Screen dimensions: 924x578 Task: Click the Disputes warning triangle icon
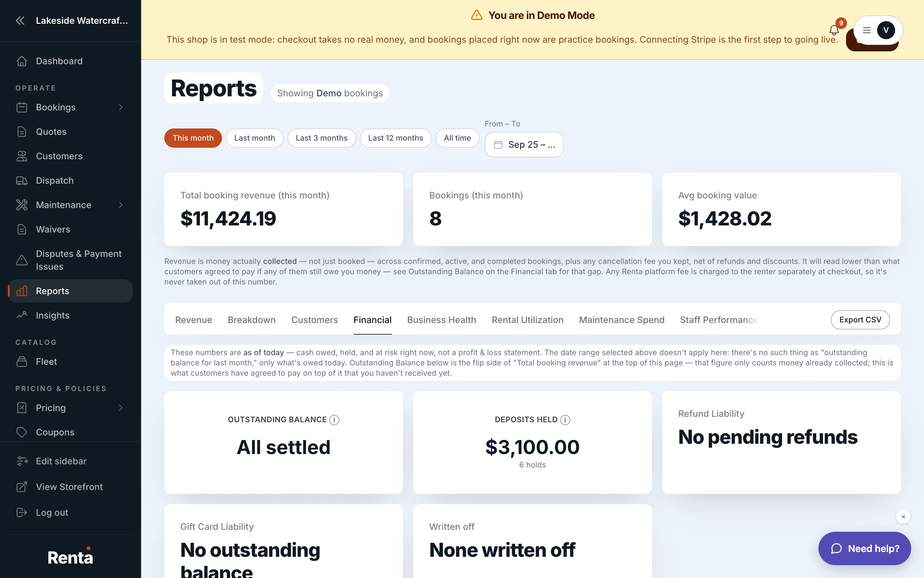pyautogui.click(x=22, y=260)
